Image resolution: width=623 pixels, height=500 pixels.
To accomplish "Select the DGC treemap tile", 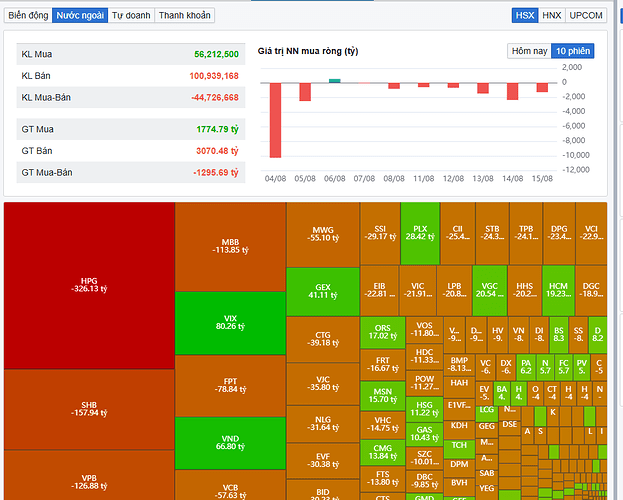I will (x=591, y=291).
